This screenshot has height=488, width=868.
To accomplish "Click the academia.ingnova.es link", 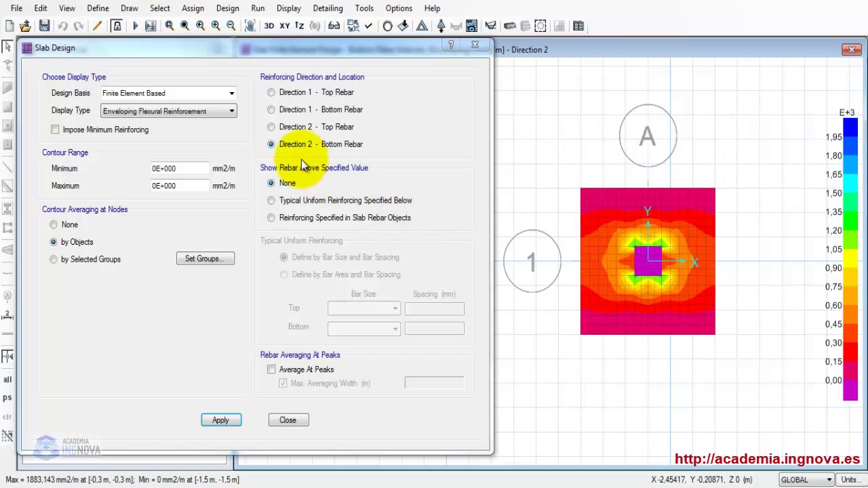I will coord(767,459).
